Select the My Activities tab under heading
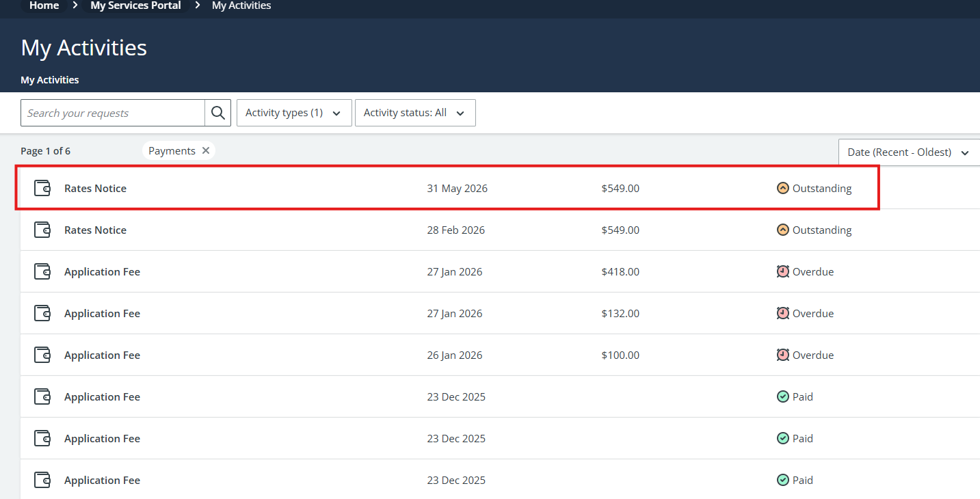Viewport: 980px width, 499px height. 50,80
